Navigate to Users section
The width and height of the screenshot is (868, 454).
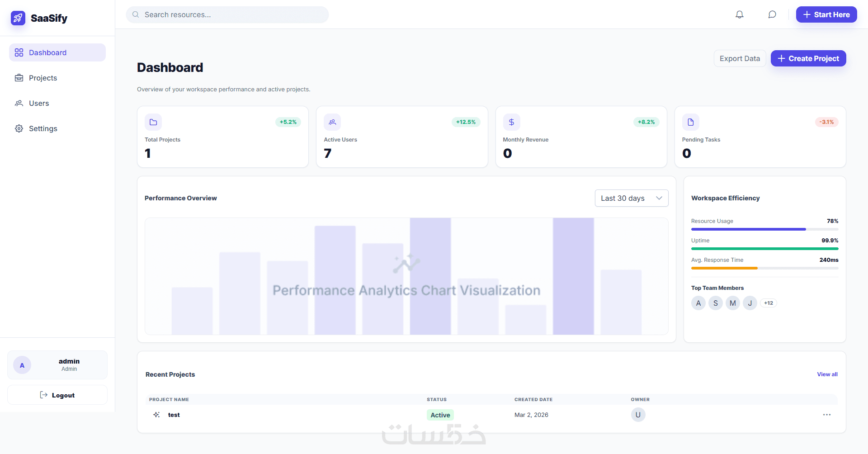tap(57, 103)
